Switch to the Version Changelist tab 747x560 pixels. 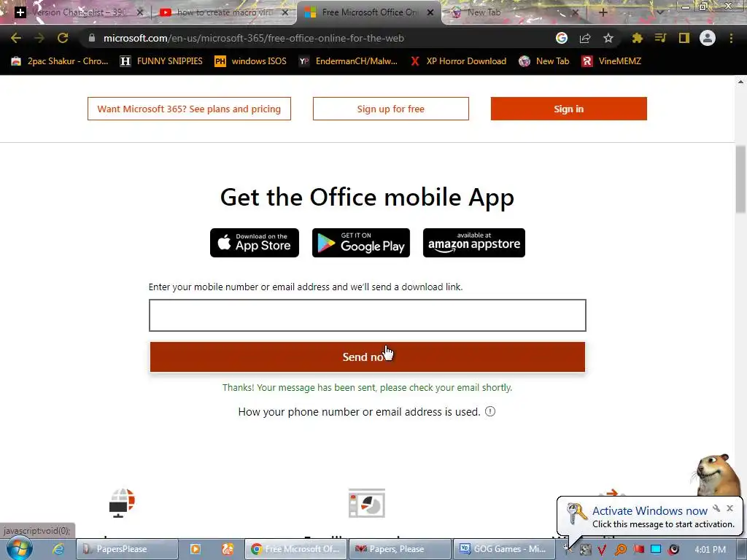(79, 12)
